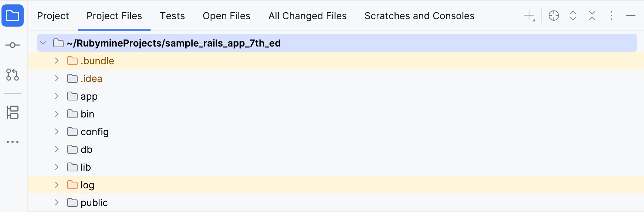
Task: Hide the project panel with minimize dash
Action: tap(631, 16)
